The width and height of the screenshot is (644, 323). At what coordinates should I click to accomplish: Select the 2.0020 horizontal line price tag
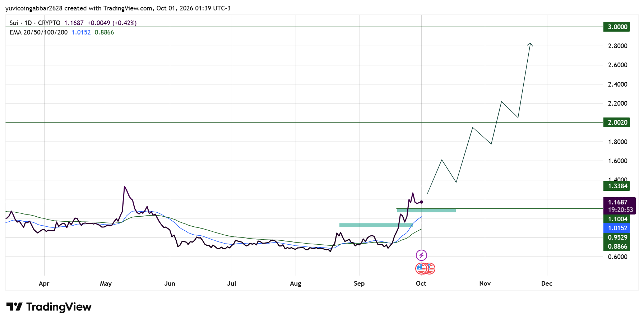[x=617, y=123]
